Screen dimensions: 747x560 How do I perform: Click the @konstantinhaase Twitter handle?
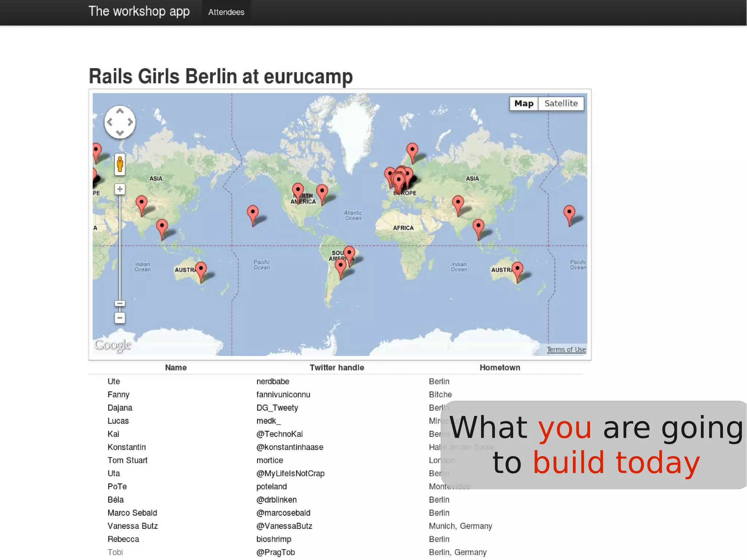click(x=290, y=447)
